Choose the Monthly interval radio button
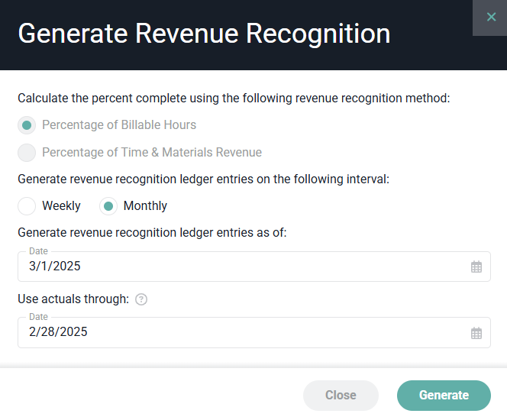 click(x=108, y=206)
